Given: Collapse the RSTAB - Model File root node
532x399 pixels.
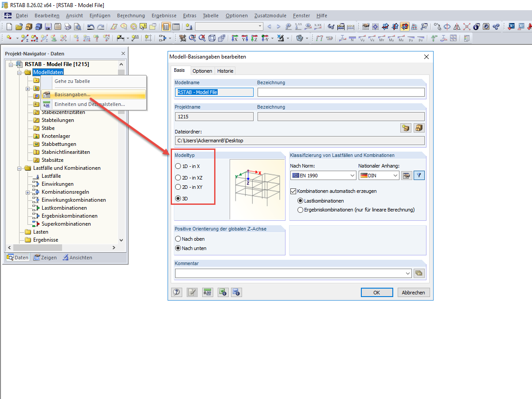Looking at the screenshot, I should [11, 64].
